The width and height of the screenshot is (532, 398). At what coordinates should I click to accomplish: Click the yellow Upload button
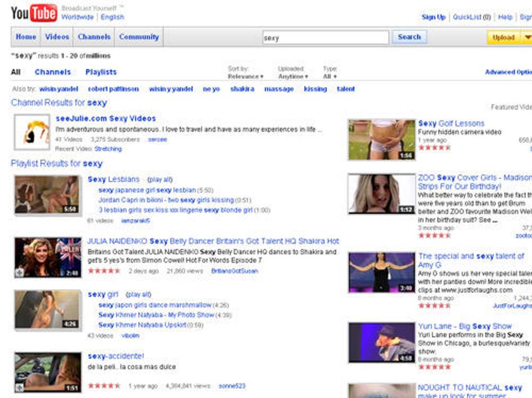point(503,37)
